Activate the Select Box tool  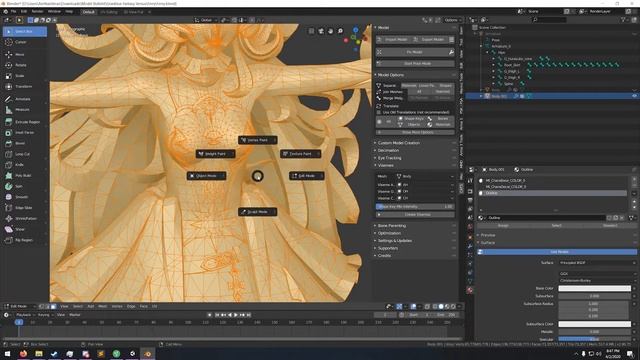point(24,31)
